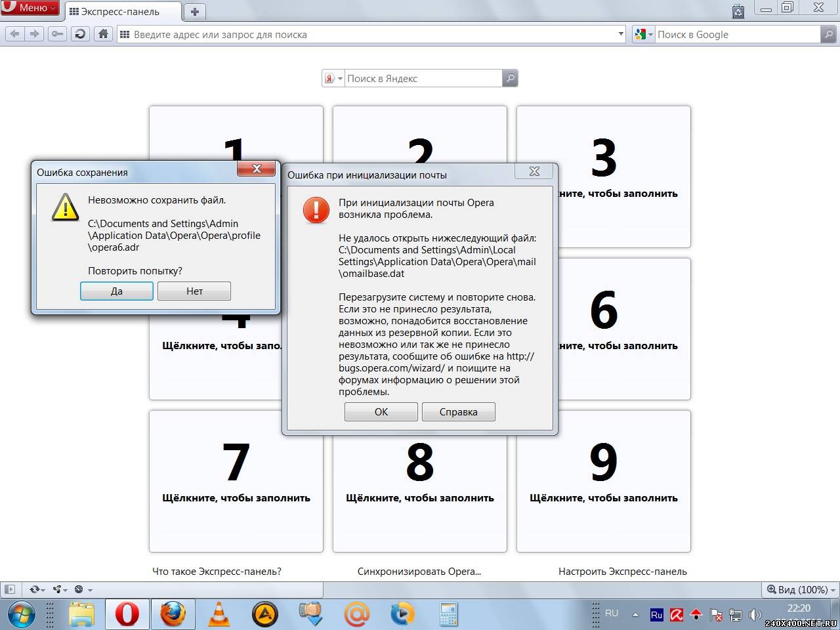Click the blue Ru tray icon
840x630 pixels.
point(656,615)
